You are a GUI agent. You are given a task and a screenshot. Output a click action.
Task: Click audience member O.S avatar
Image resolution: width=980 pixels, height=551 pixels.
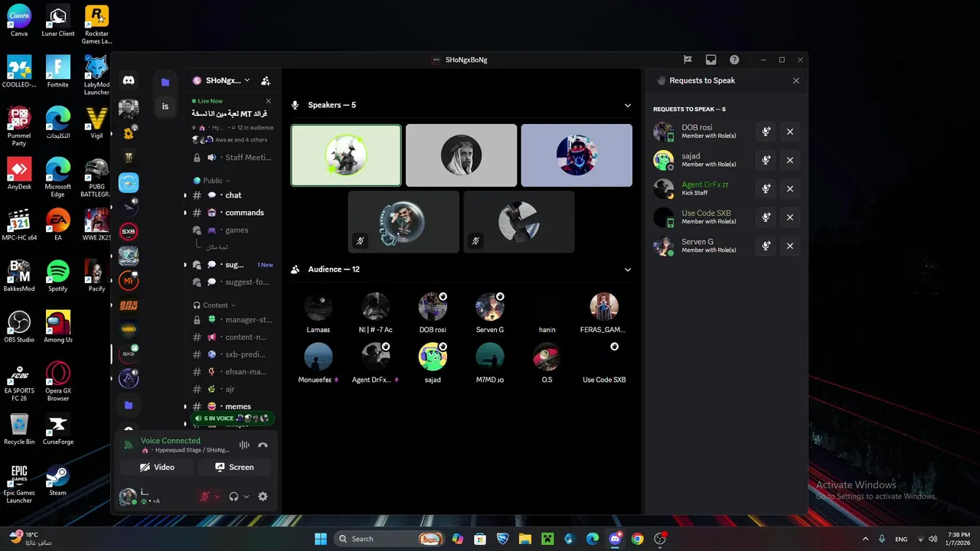tap(547, 357)
